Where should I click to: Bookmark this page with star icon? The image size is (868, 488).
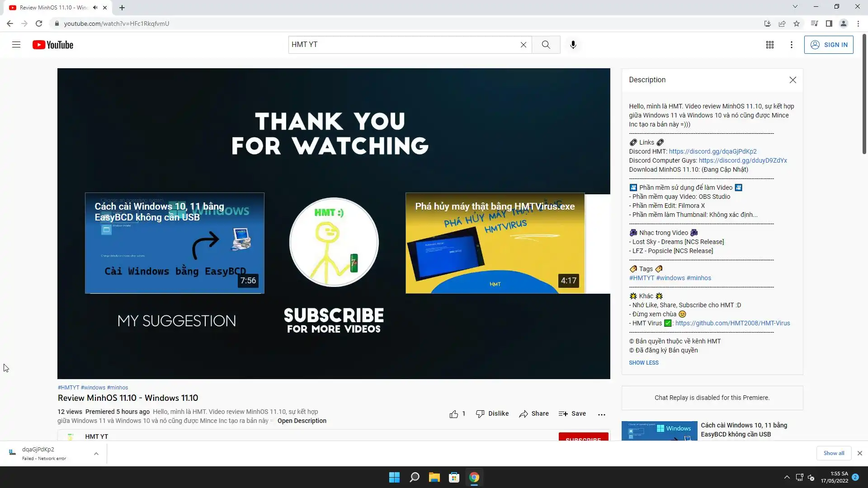coord(797,23)
